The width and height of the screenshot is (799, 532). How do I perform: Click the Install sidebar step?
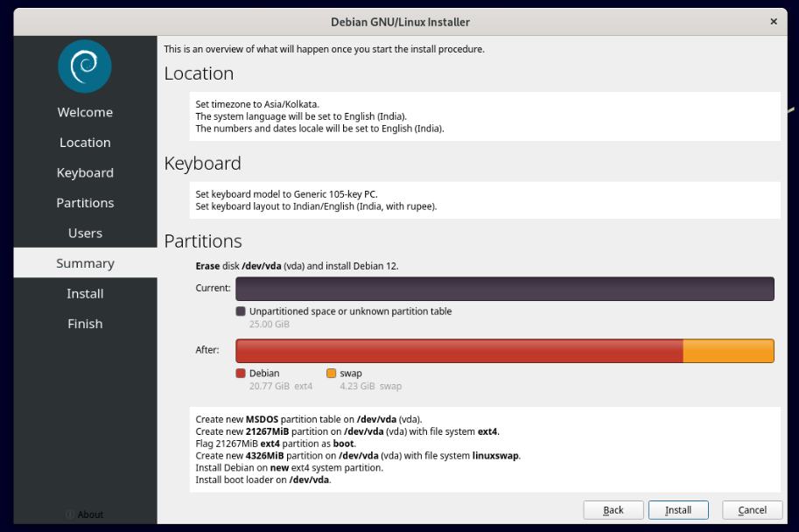coord(85,294)
